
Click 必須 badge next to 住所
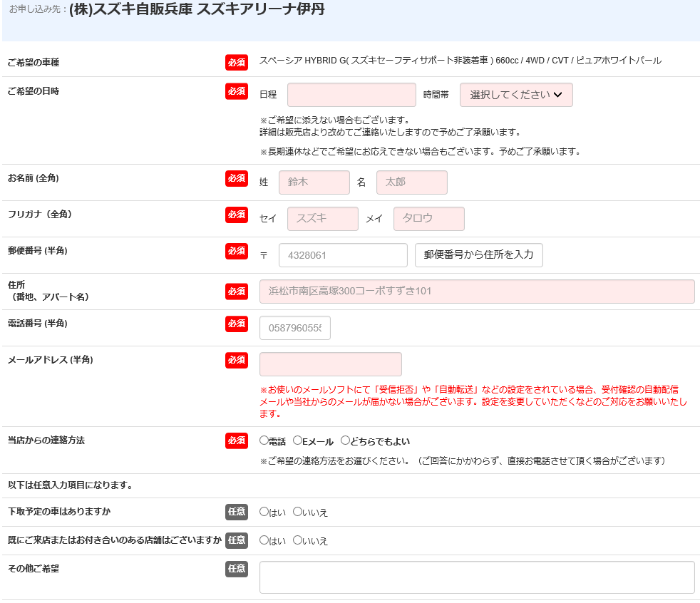pos(237,292)
